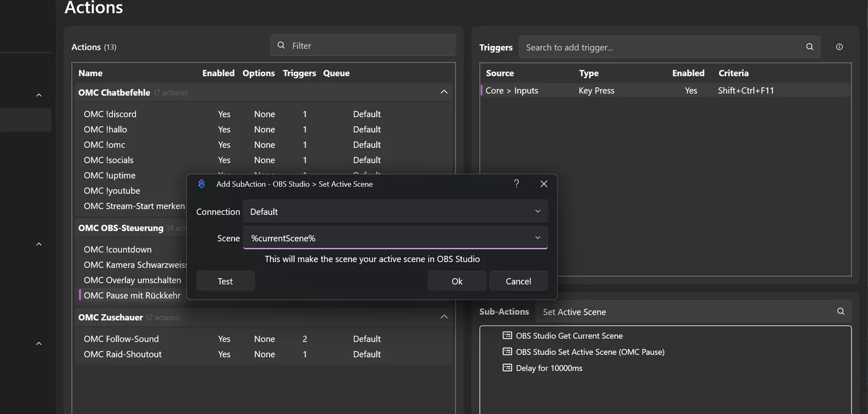868x414 pixels.
Task: Sort actions by Name column header
Action: tap(91, 73)
